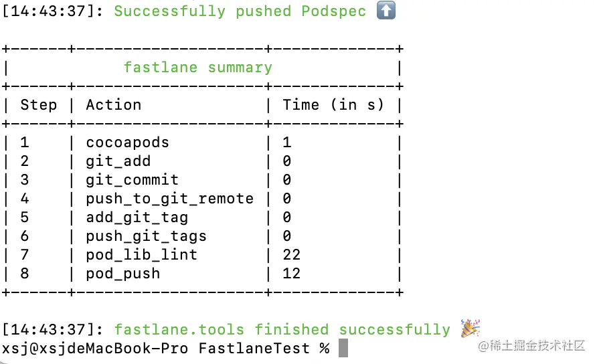Click the party popper emoji icon
Image resolution: width=597 pixels, height=364 pixels.
click(x=471, y=329)
